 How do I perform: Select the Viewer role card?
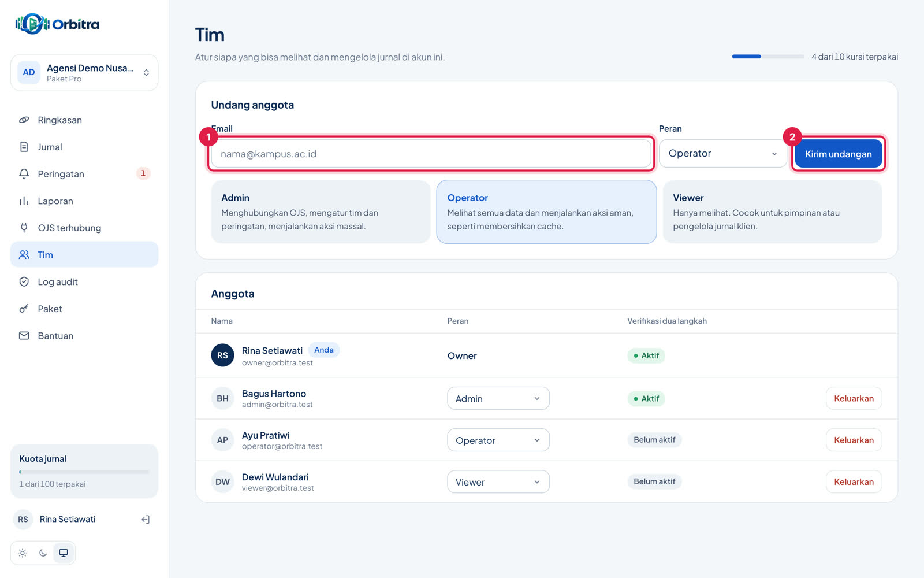click(x=772, y=212)
